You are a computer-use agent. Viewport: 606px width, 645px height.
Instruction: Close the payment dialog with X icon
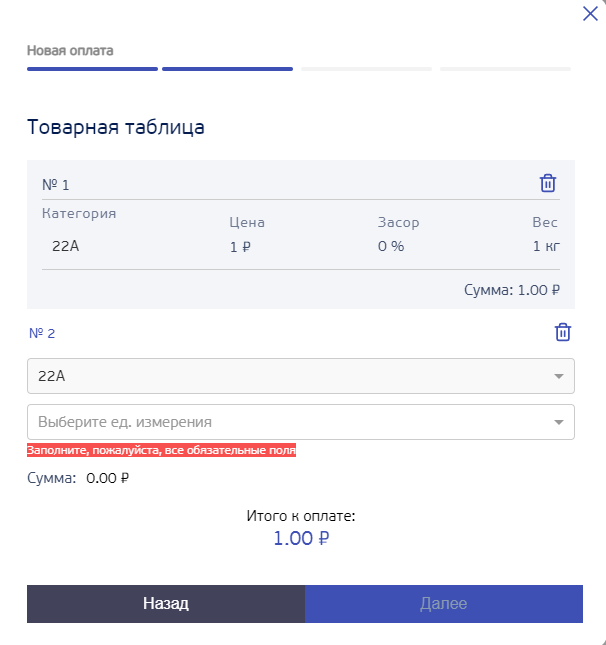pos(590,14)
